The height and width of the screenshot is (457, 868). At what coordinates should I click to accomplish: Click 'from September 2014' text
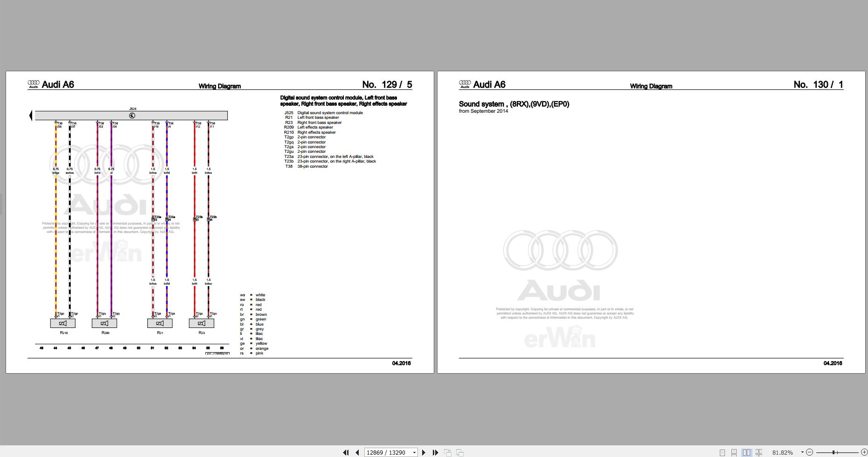point(483,111)
